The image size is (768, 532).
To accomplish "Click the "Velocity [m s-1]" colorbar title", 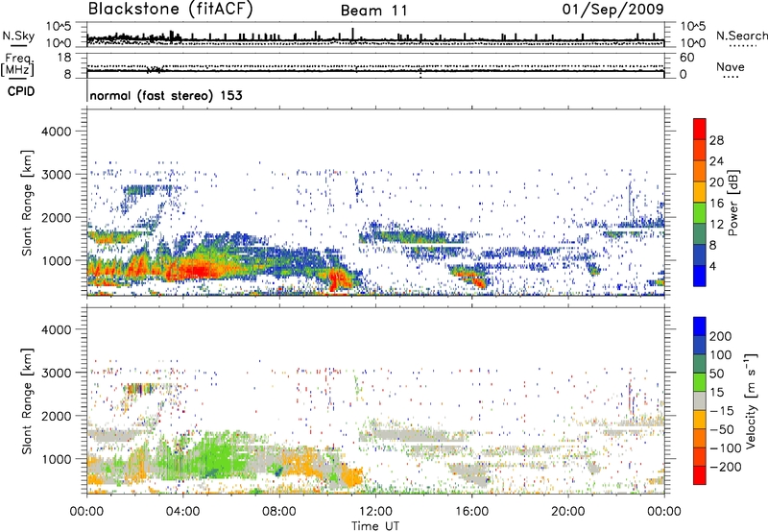I will click(x=751, y=400).
